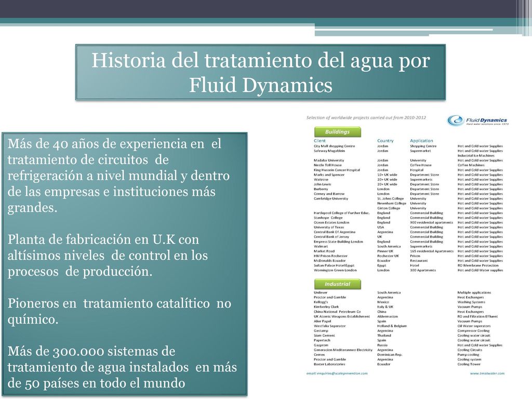Click 'Madaba University' client row
Screen dimensions: 532x399
click(x=329, y=161)
